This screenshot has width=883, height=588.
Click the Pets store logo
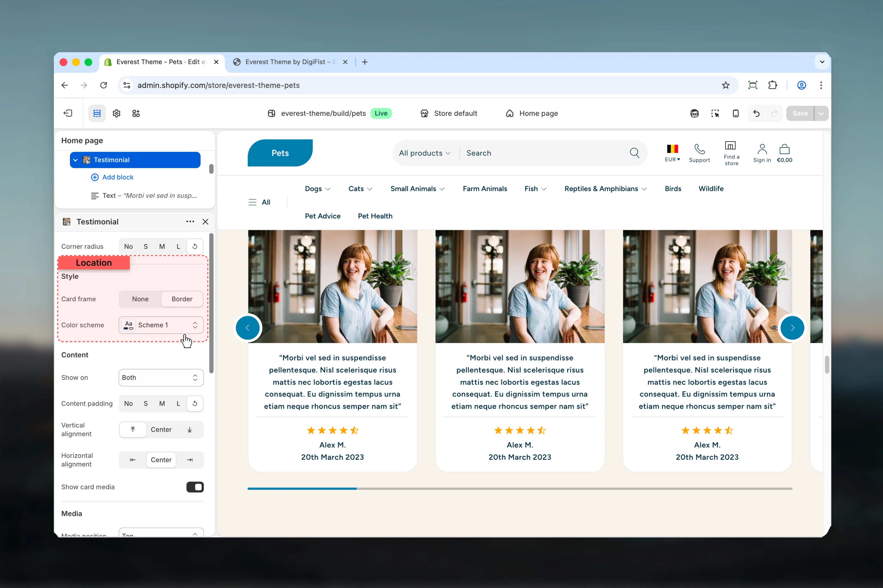pyautogui.click(x=280, y=153)
